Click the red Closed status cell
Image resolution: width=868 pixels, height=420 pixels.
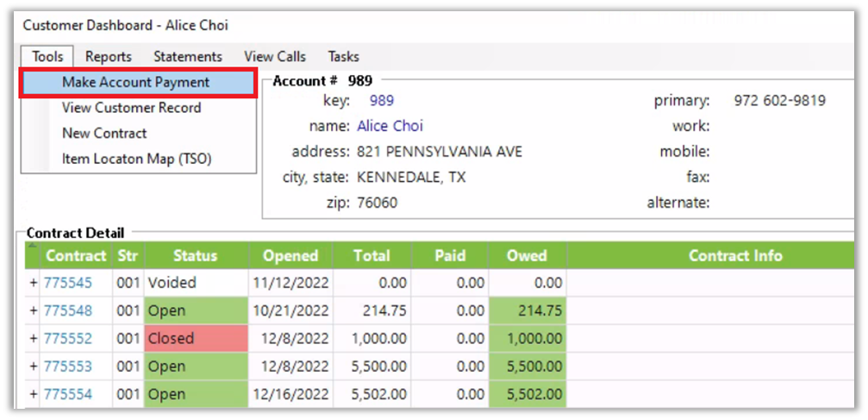[196, 339]
